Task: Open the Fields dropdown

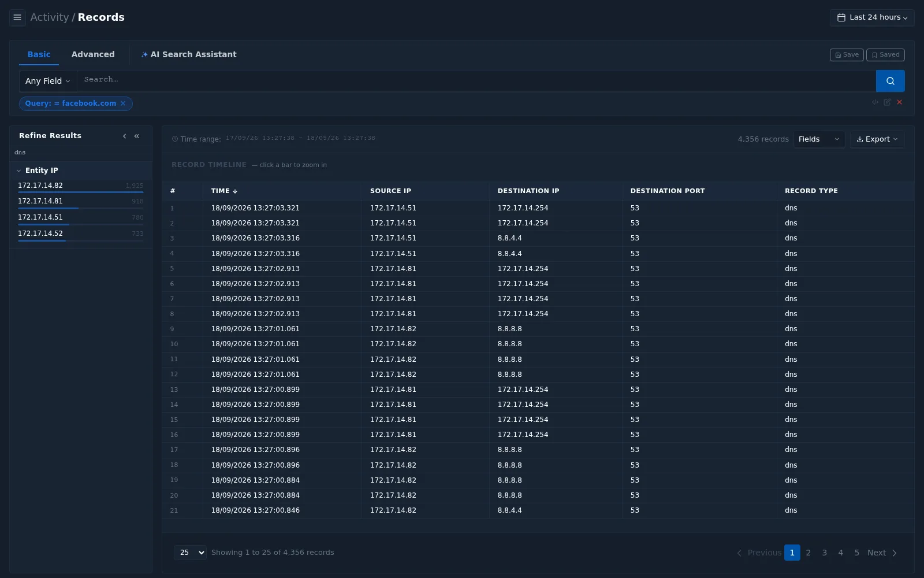Action: click(x=819, y=139)
